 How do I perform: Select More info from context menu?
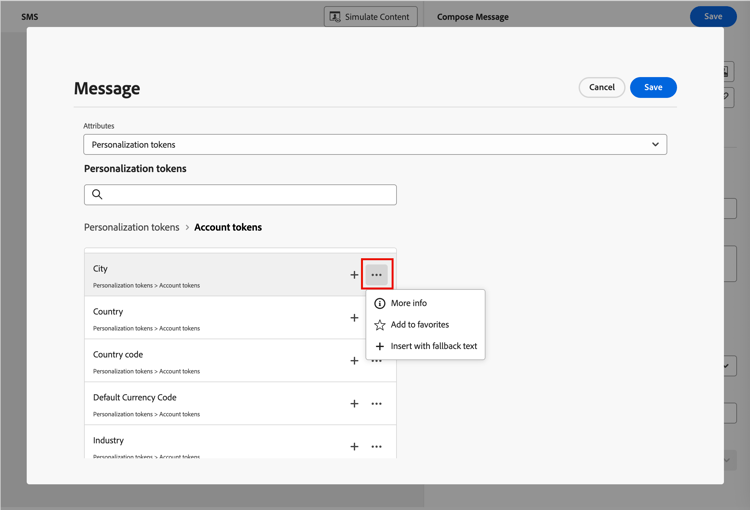(x=408, y=303)
